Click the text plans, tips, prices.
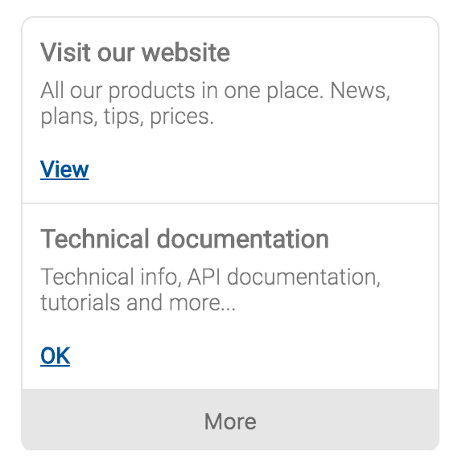The height and width of the screenshot is (476, 462). [x=127, y=117]
